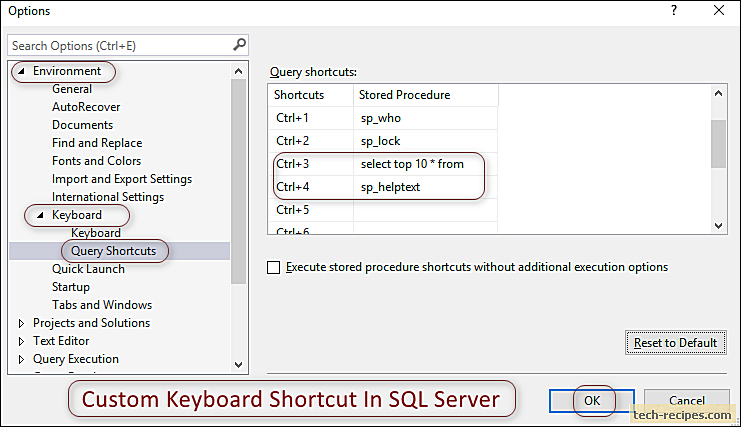The image size is (741, 427).
Task: Click shortcuts list scroll-up arrow
Action: pos(718,94)
